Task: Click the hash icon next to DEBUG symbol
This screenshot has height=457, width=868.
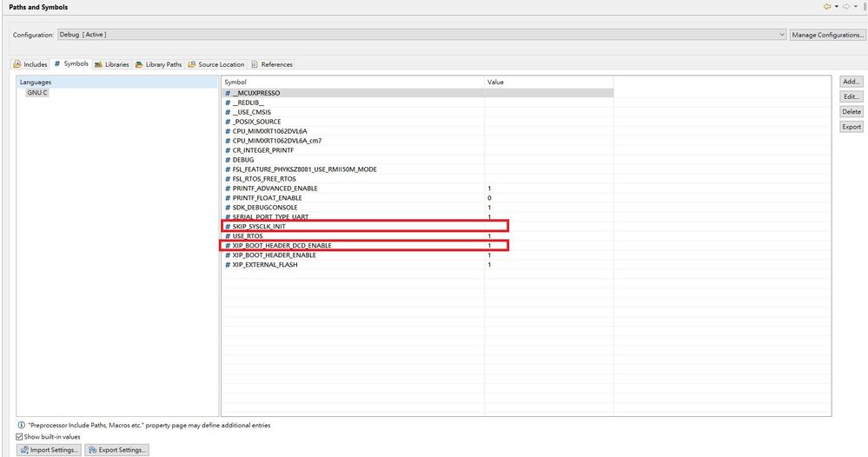Action: pos(228,160)
